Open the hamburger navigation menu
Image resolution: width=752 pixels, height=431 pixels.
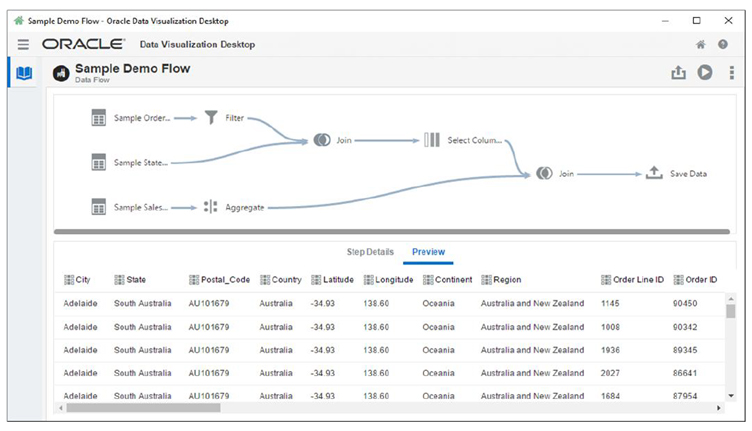coord(23,45)
